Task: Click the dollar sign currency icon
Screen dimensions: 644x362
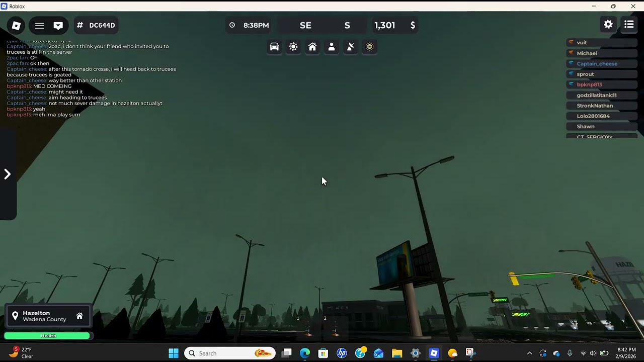Action: pyautogui.click(x=413, y=25)
